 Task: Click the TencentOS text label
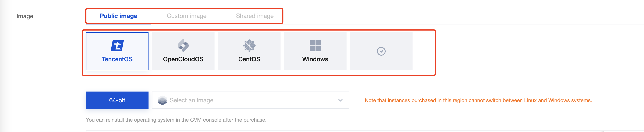point(117,59)
